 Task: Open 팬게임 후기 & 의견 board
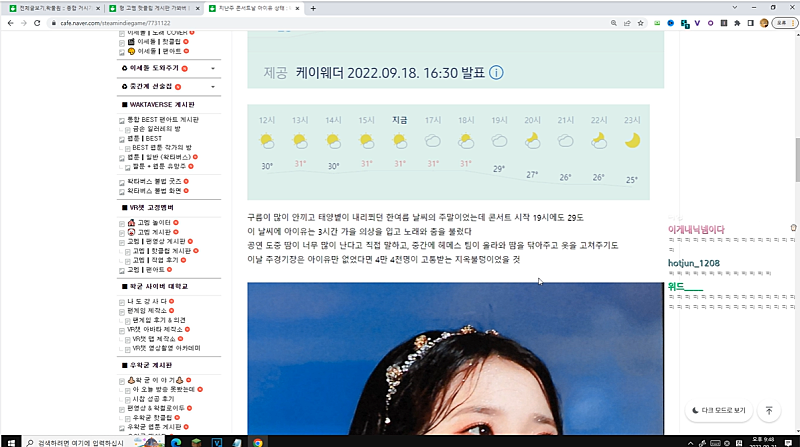[x=159, y=320]
